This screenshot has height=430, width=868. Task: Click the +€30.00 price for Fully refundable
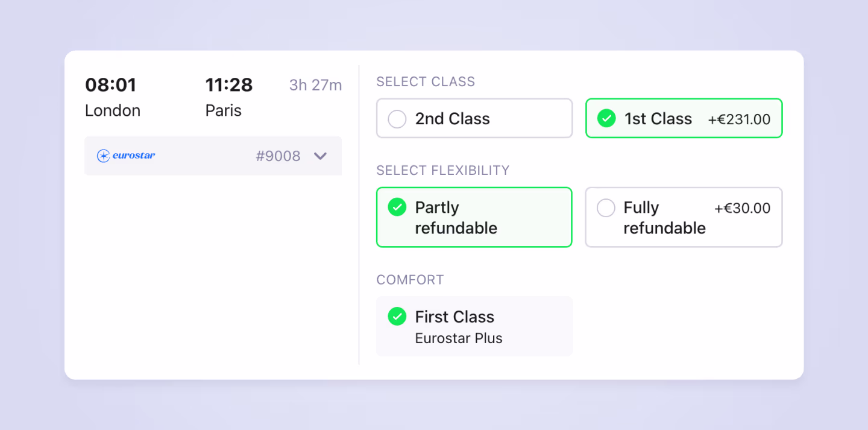(742, 209)
